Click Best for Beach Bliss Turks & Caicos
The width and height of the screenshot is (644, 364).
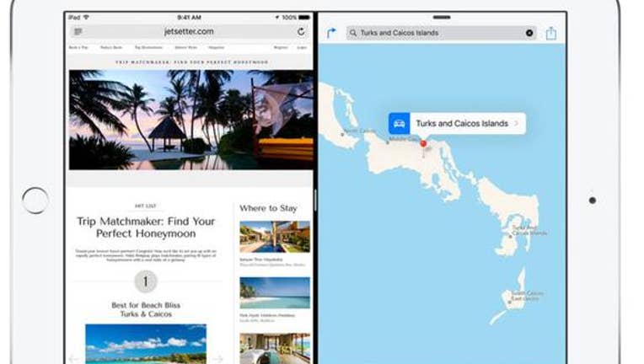point(146,309)
